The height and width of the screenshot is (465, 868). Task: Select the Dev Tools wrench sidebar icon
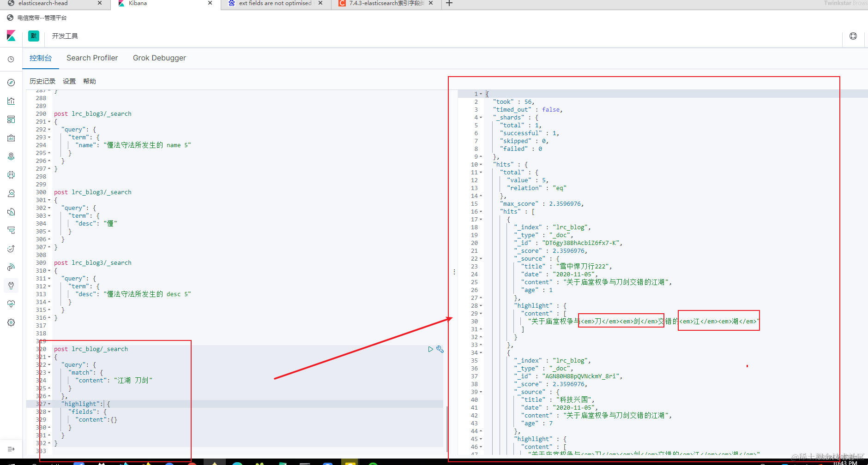click(11, 286)
